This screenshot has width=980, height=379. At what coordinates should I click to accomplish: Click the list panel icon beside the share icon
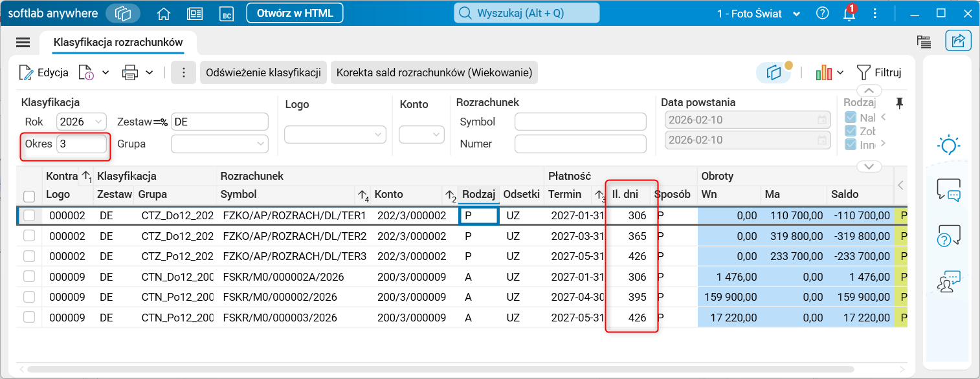point(924,41)
